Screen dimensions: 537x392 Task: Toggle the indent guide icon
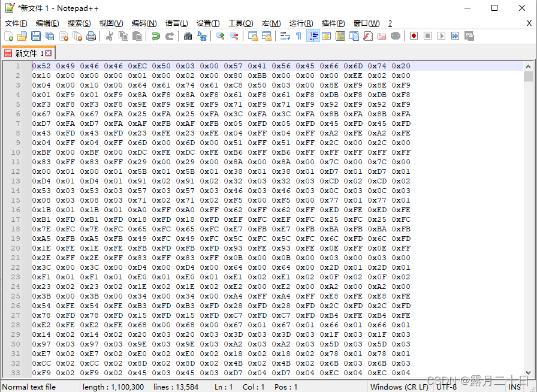pyautogui.click(x=313, y=36)
